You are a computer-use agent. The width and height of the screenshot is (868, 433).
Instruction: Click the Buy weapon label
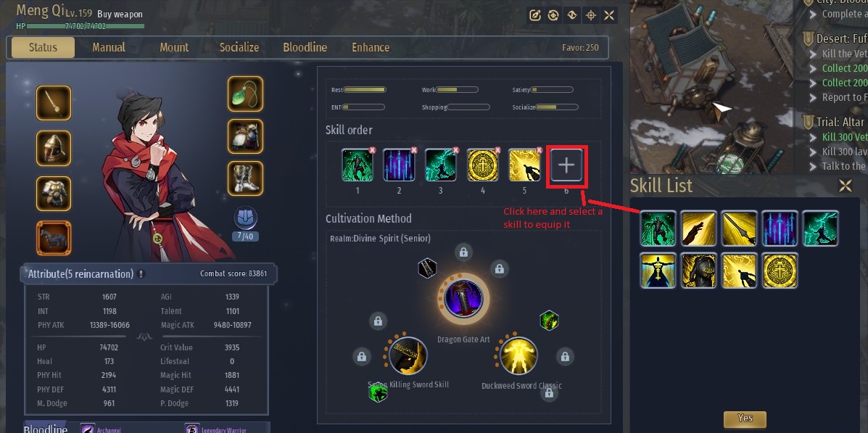pos(120,15)
